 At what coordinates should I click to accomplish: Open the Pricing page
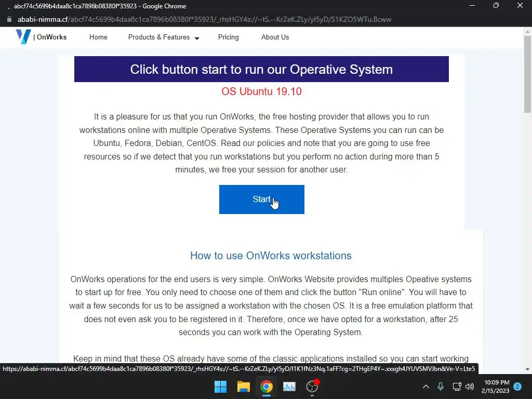229,37
